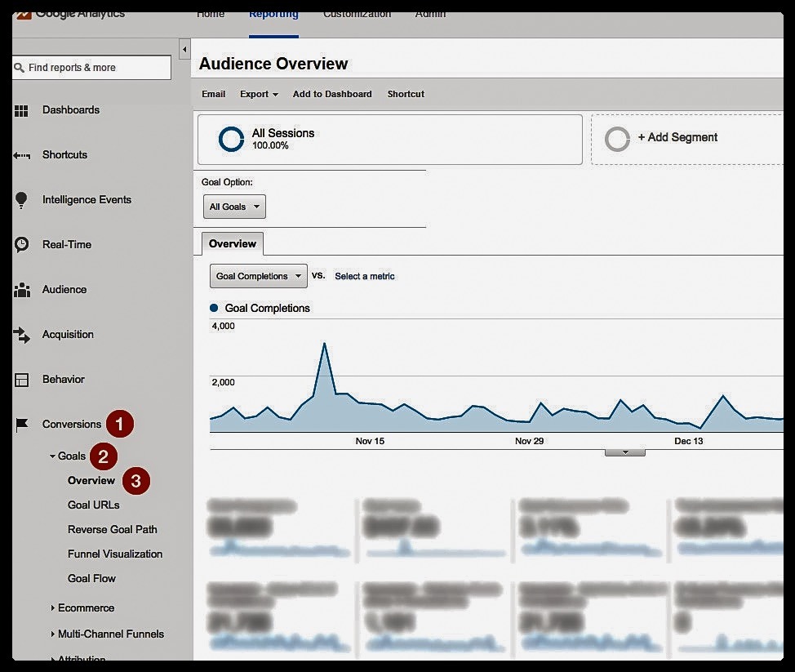Click the search magnifier icon

20,68
